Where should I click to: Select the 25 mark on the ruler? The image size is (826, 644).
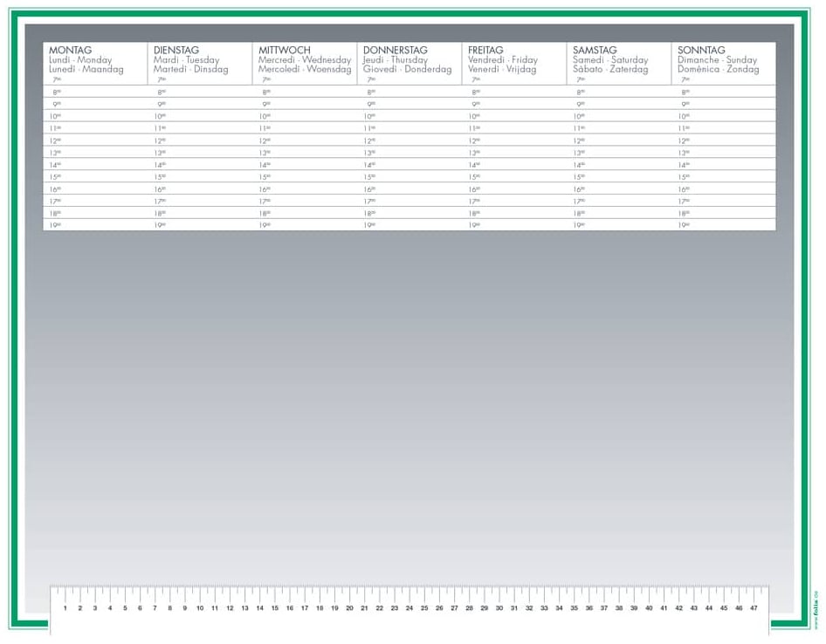coord(424,608)
